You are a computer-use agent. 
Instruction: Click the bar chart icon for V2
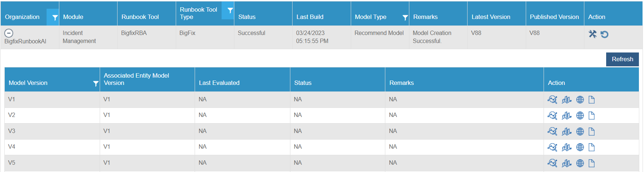567,116
